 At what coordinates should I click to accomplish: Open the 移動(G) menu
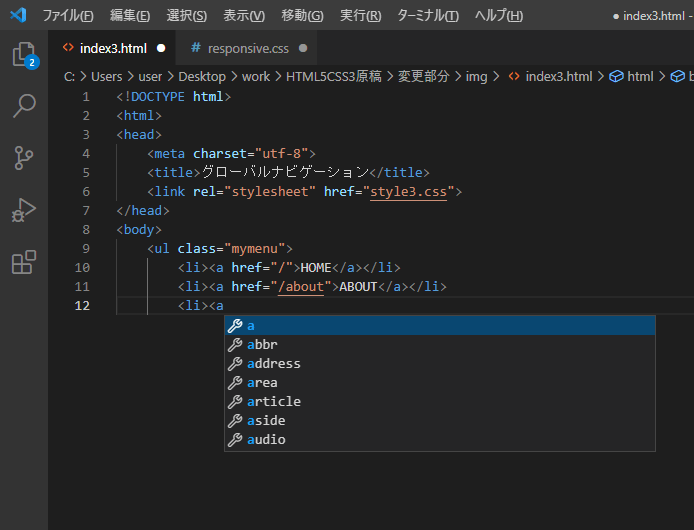[302, 16]
